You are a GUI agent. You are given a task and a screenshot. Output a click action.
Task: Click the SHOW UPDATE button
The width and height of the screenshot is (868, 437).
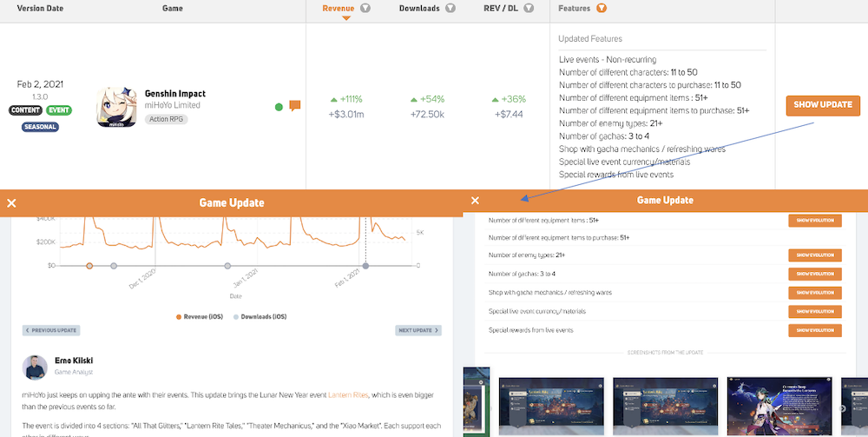point(823,105)
